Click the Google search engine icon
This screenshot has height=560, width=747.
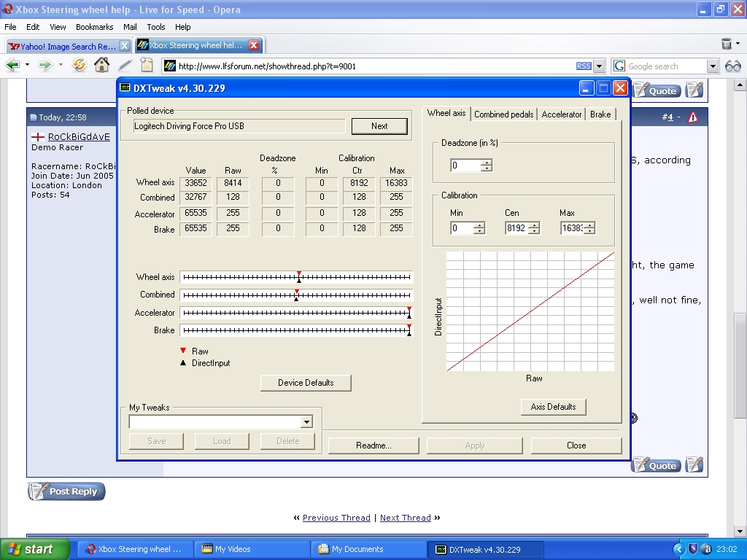(619, 66)
